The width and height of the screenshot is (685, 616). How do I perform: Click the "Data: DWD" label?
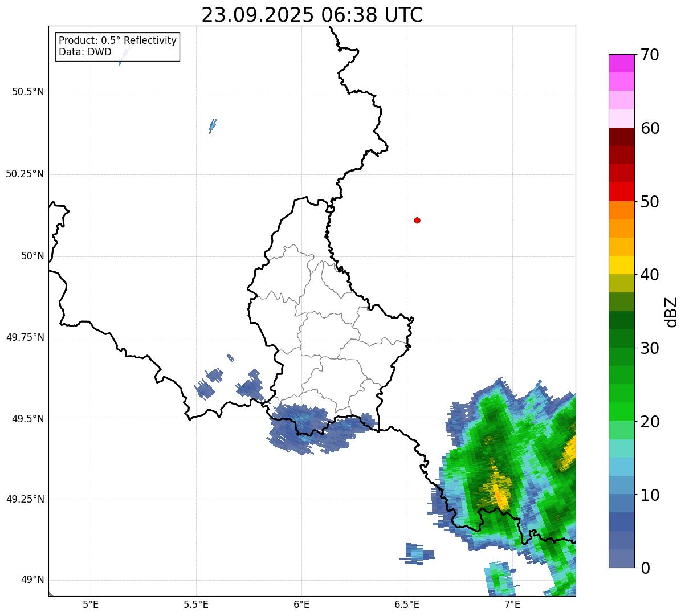(85, 52)
